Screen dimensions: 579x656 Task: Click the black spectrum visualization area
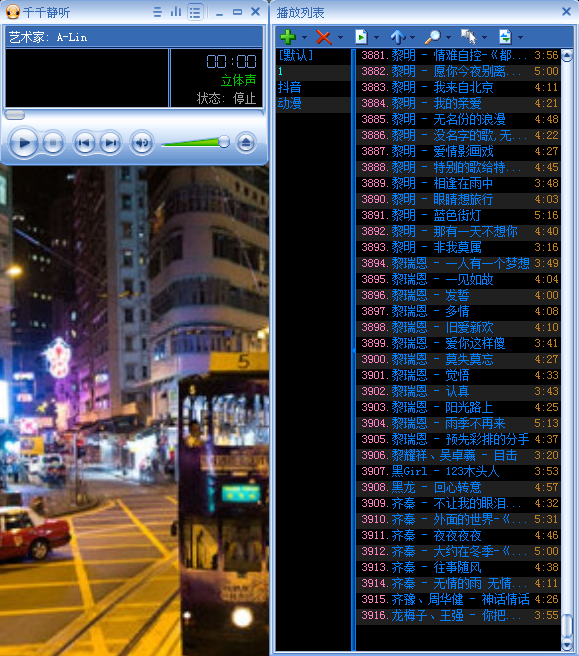click(x=87, y=78)
